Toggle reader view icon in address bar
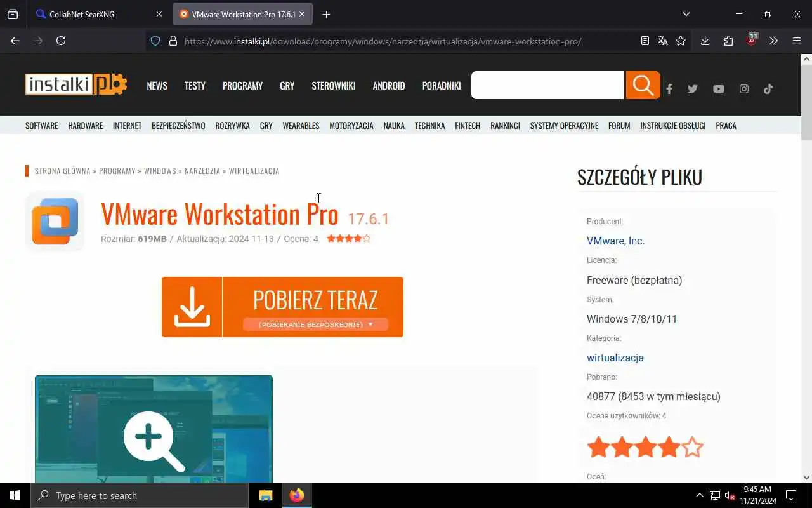This screenshot has width=812, height=508. (x=645, y=41)
